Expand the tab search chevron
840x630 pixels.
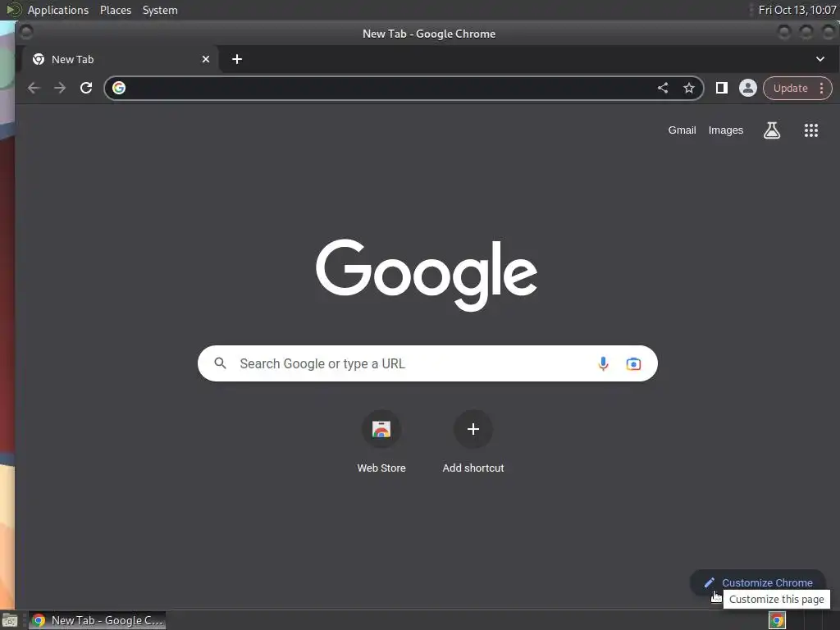point(820,59)
